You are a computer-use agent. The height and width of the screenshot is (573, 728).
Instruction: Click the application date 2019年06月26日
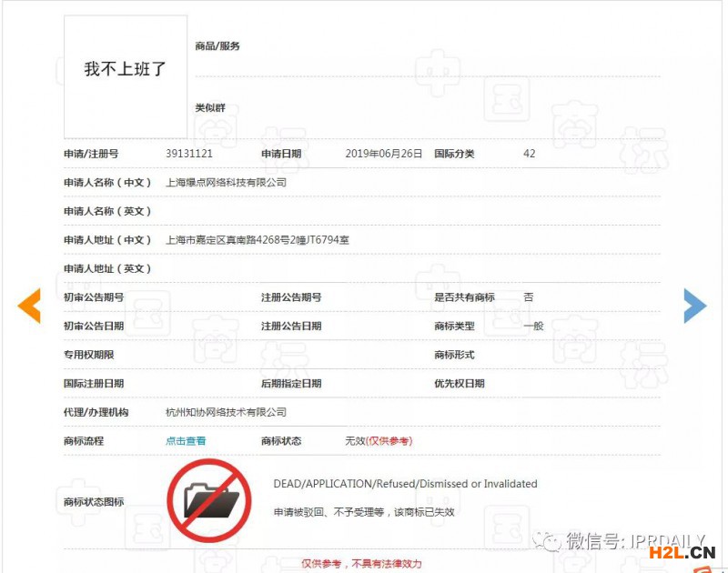[384, 154]
